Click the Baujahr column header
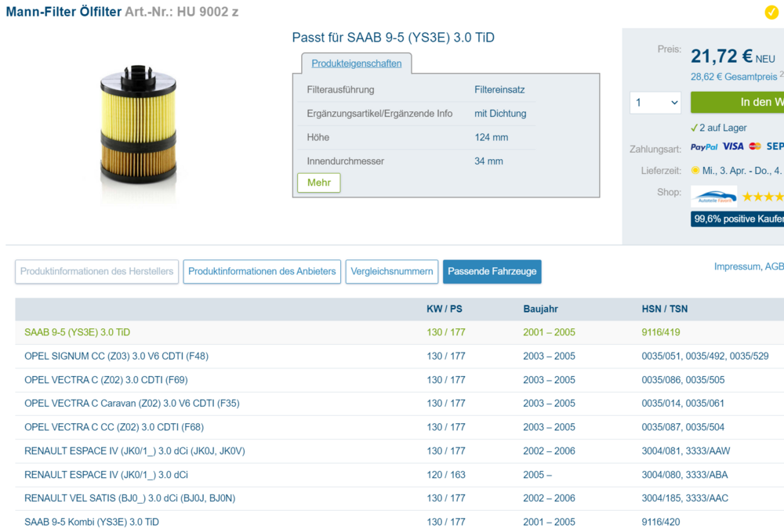The image size is (784, 532). (x=540, y=309)
